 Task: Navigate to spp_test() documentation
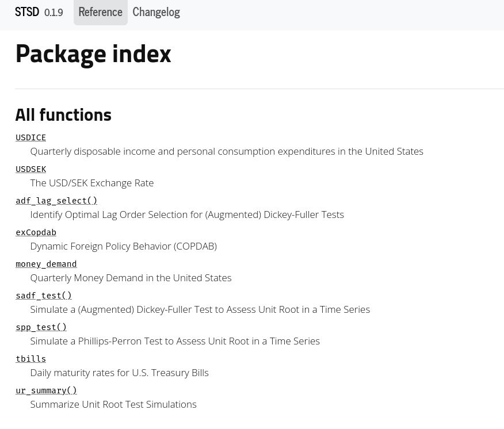click(41, 327)
